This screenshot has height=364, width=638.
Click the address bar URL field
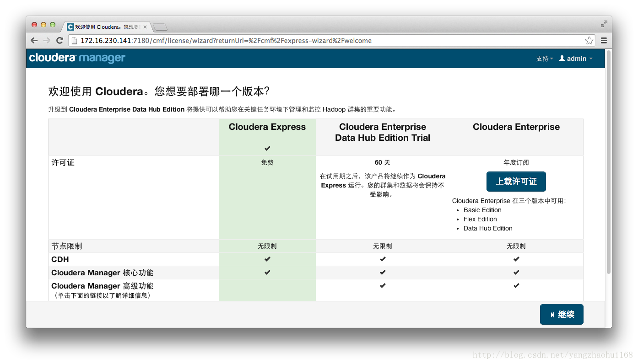click(332, 40)
